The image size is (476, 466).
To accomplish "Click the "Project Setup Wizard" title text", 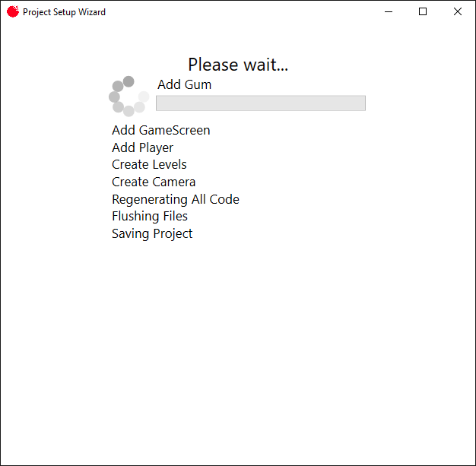I will tap(65, 12).
